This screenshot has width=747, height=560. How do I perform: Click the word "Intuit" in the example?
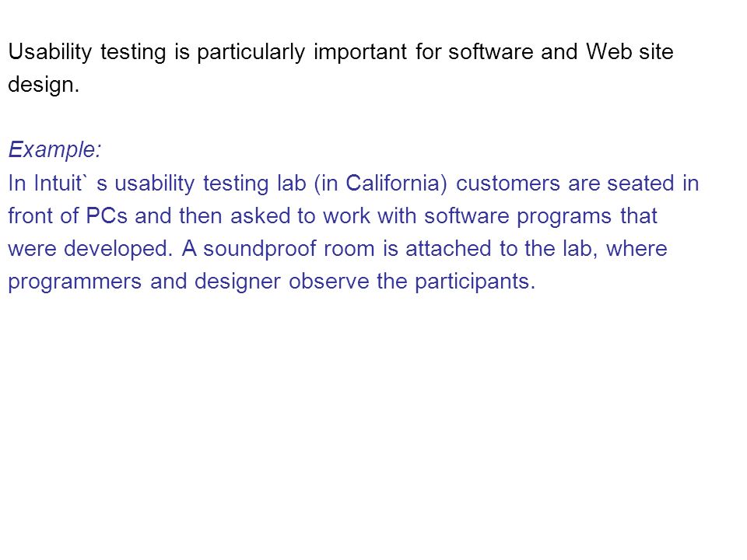pyautogui.click(x=58, y=184)
